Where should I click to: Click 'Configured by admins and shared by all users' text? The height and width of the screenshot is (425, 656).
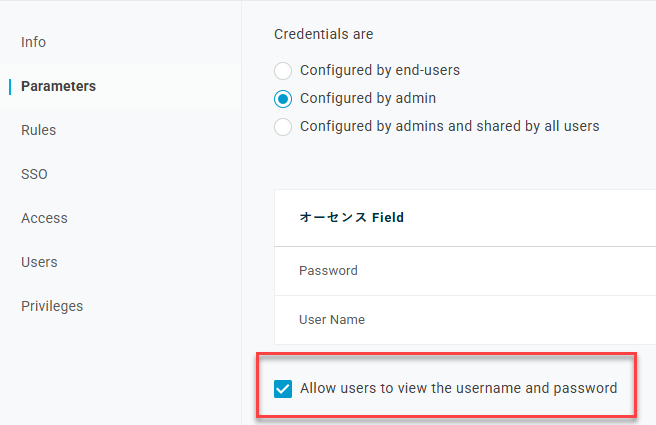coord(449,127)
